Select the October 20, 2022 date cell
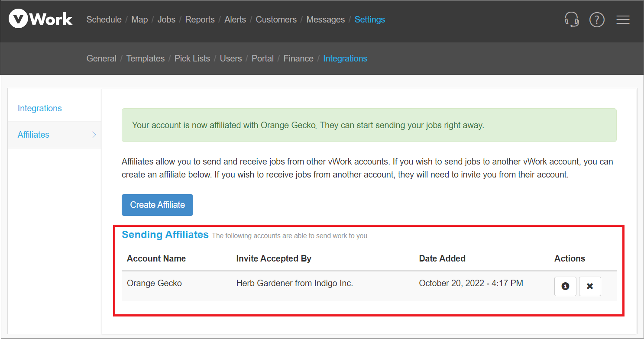 [x=471, y=284]
